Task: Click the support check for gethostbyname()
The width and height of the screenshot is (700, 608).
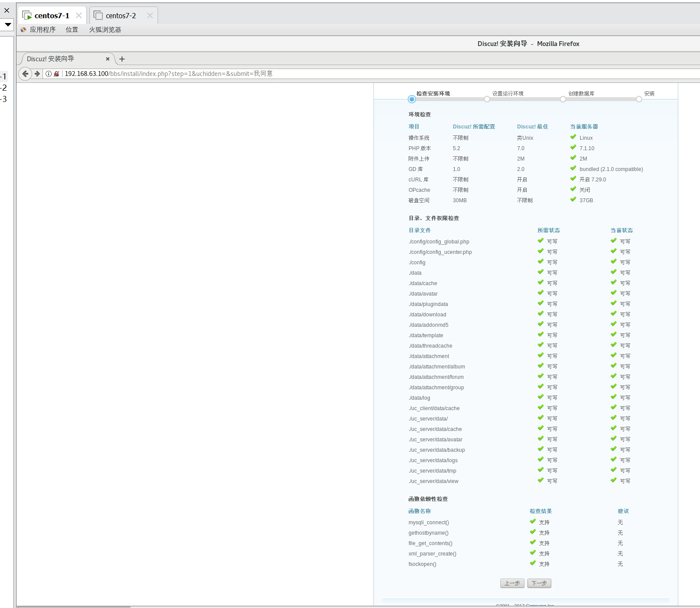Action: tap(533, 532)
